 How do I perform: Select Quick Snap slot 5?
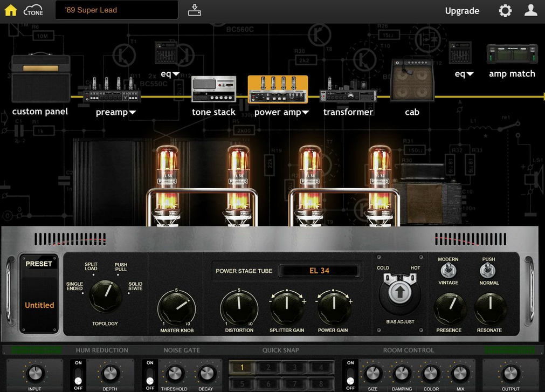(x=242, y=384)
